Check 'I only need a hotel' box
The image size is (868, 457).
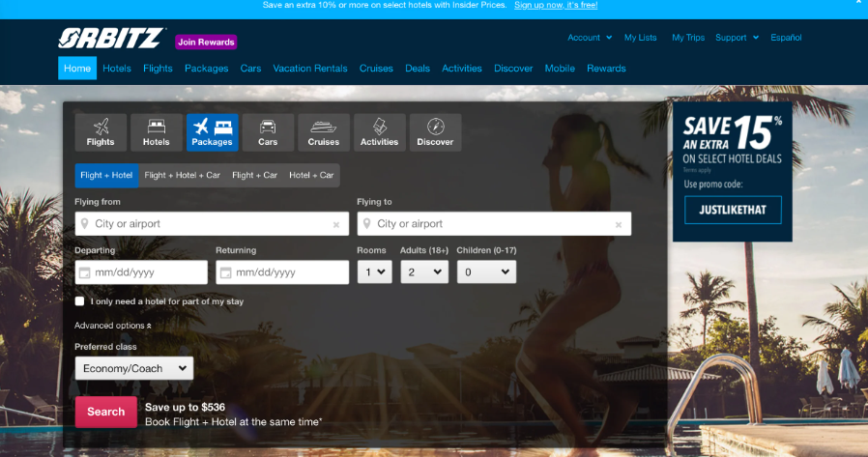[x=80, y=301]
